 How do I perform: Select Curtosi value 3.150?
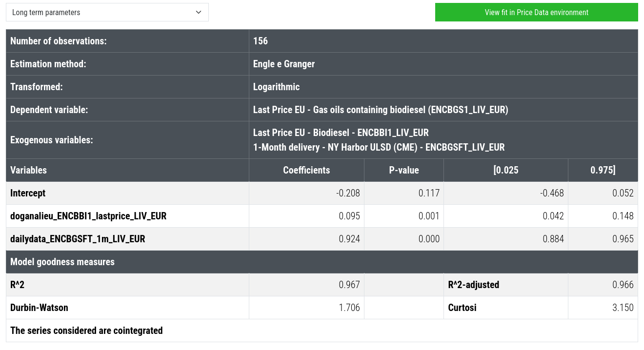[623, 308]
